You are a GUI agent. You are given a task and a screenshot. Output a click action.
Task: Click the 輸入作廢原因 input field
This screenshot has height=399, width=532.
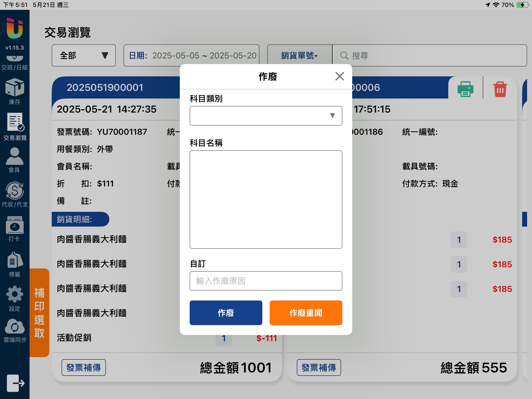pyautogui.click(x=266, y=281)
